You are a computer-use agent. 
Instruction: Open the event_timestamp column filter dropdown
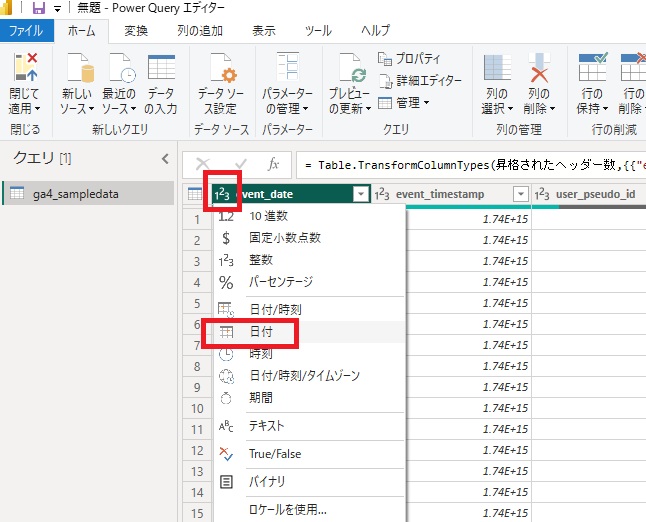click(x=521, y=194)
